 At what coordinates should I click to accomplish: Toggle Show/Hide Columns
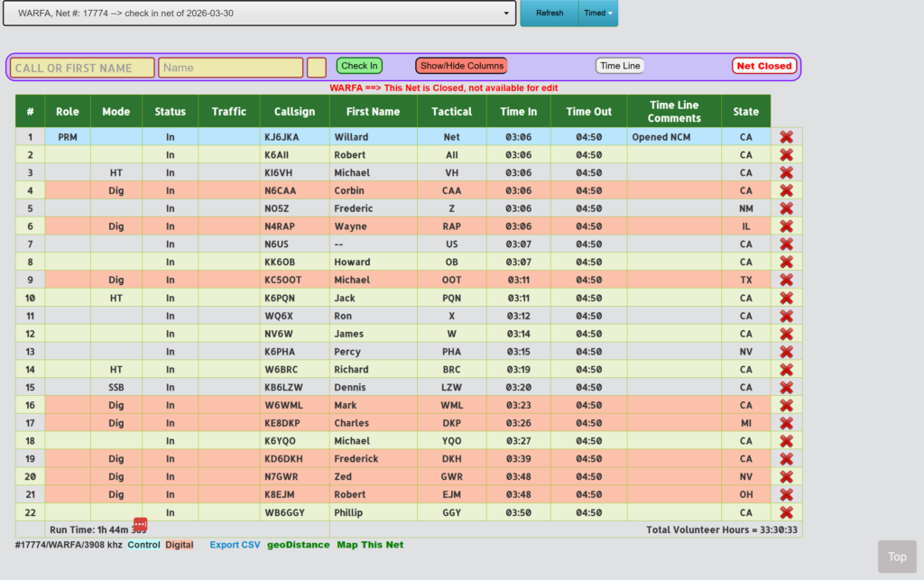(461, 66)
